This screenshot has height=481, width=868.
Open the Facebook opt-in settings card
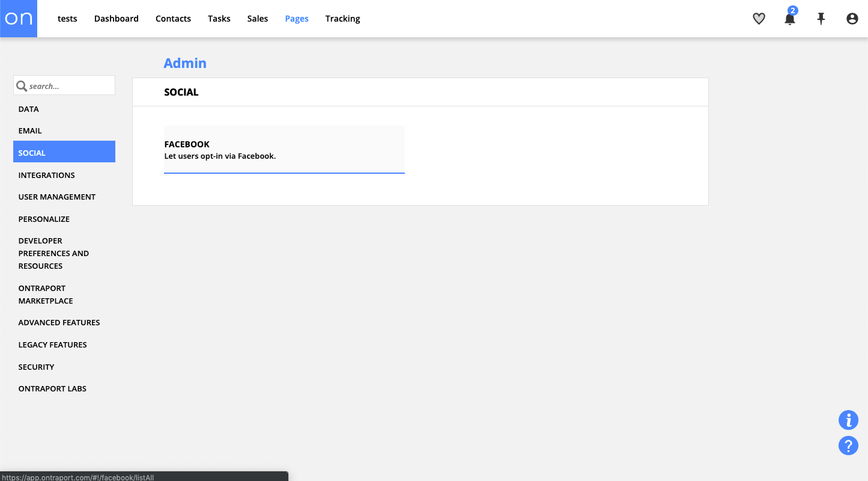[284, 150]
